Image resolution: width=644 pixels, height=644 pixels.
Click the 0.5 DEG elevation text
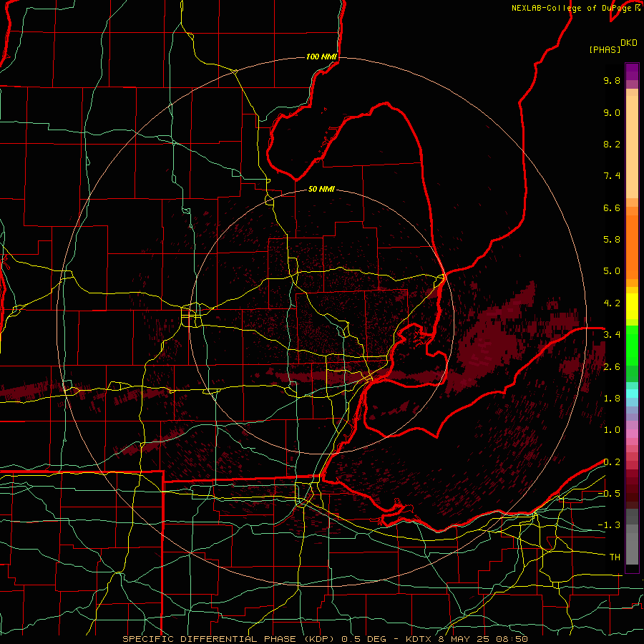364,639
